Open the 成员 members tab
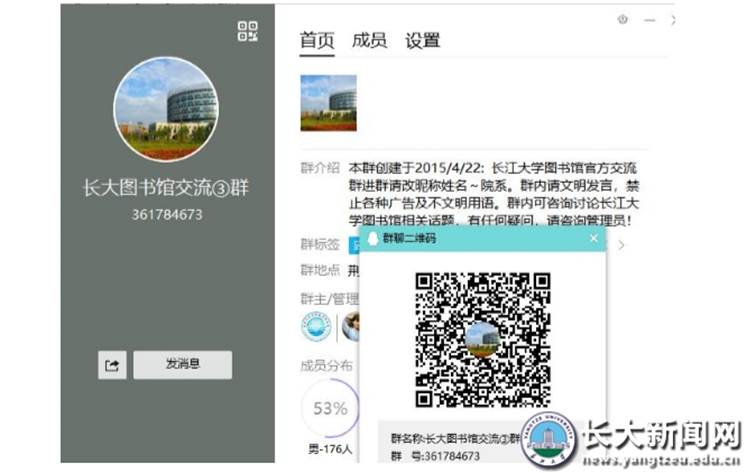The height and width of the screenshot is (473, 747). [369, 41]
